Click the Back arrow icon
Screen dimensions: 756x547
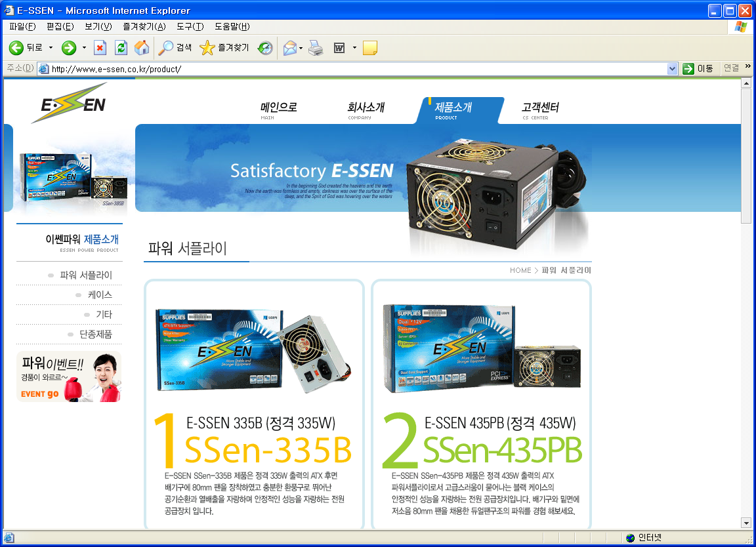click(16, 48)
